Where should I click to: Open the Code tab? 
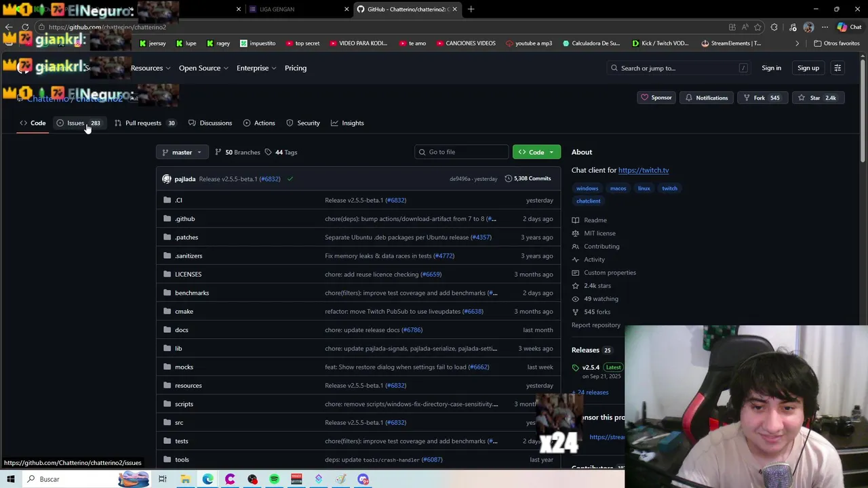pyautogui.click(x=33, y=123)
